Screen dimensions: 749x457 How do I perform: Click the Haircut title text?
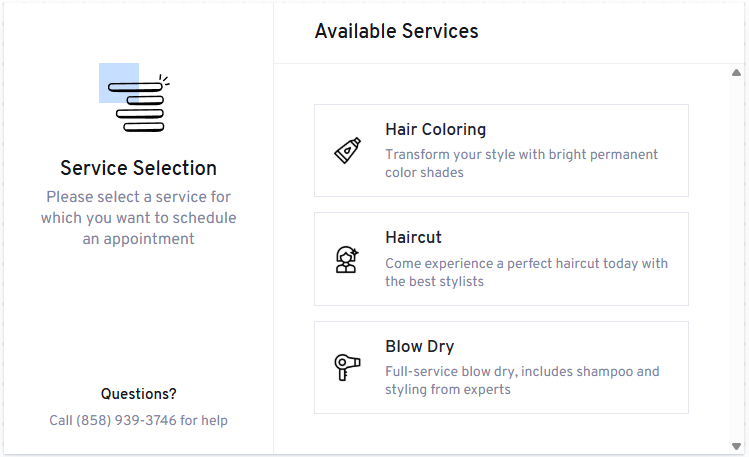[x=413, y=237]
